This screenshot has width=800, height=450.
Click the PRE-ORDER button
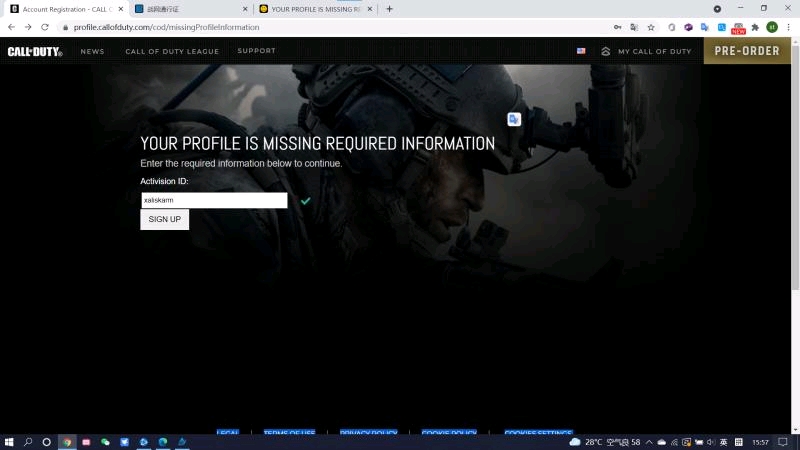[747, 51]
